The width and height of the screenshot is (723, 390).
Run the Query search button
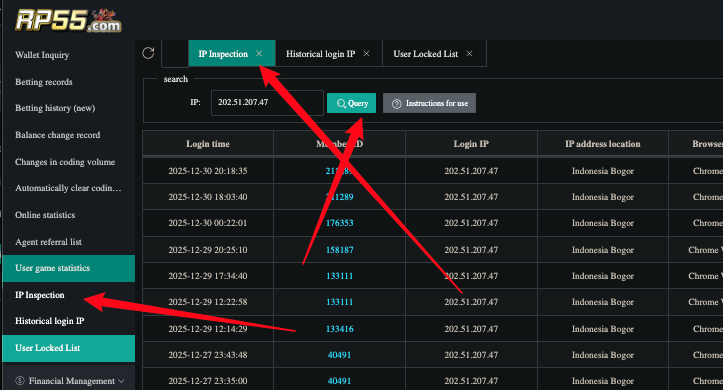point(351,103)
